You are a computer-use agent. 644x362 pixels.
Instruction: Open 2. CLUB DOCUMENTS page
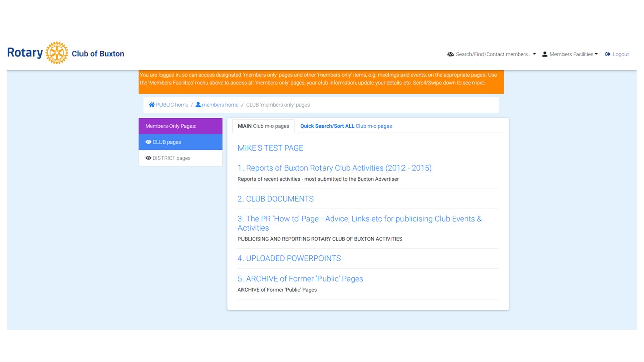(276, 199)
